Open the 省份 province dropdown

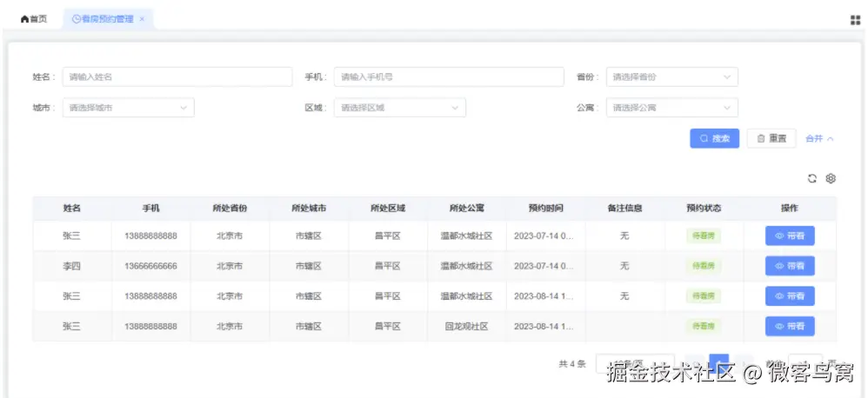[x=672, y=76]
